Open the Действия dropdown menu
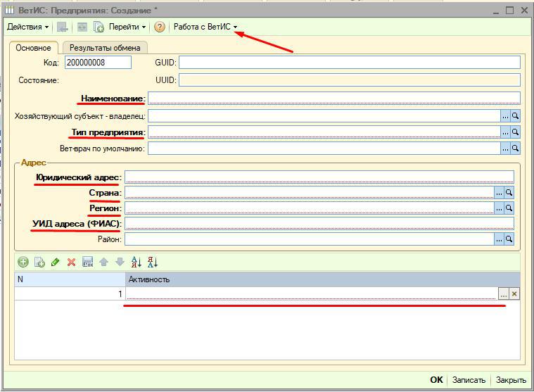Screen dimensions: 534x392 click(x=28, y=27)
